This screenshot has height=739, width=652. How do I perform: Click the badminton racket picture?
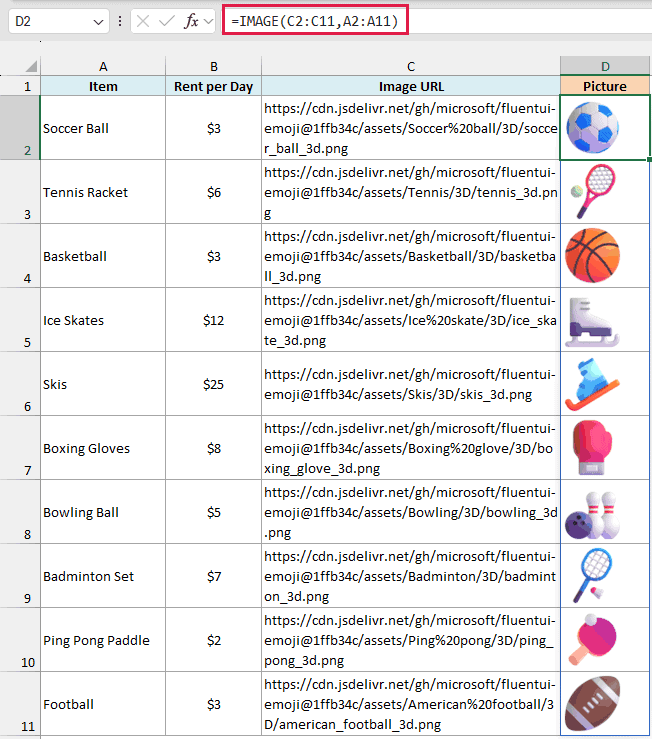pos(592,575)
